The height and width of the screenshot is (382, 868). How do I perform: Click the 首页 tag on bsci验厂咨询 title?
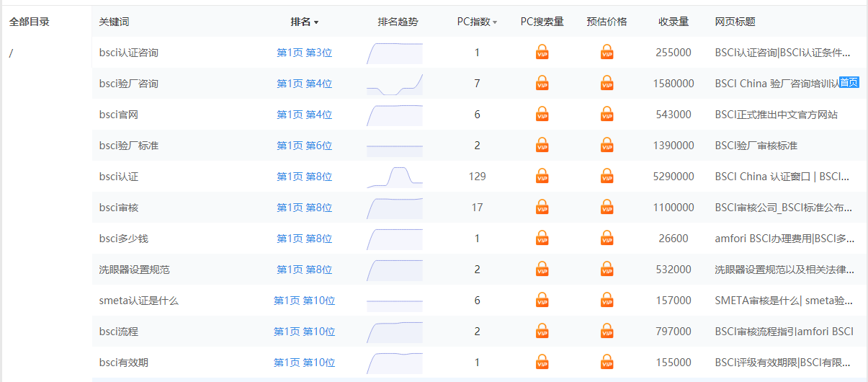[x=849, y=82]
